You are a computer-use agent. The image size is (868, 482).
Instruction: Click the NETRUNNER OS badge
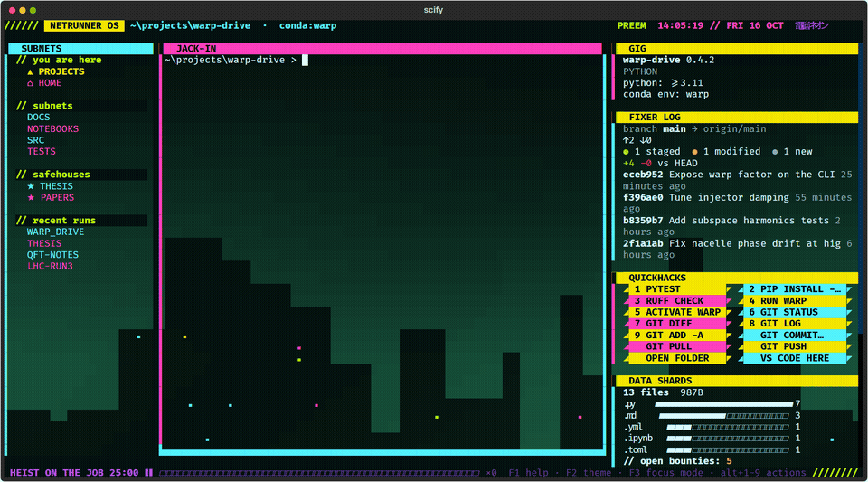[x=84, y=26]
